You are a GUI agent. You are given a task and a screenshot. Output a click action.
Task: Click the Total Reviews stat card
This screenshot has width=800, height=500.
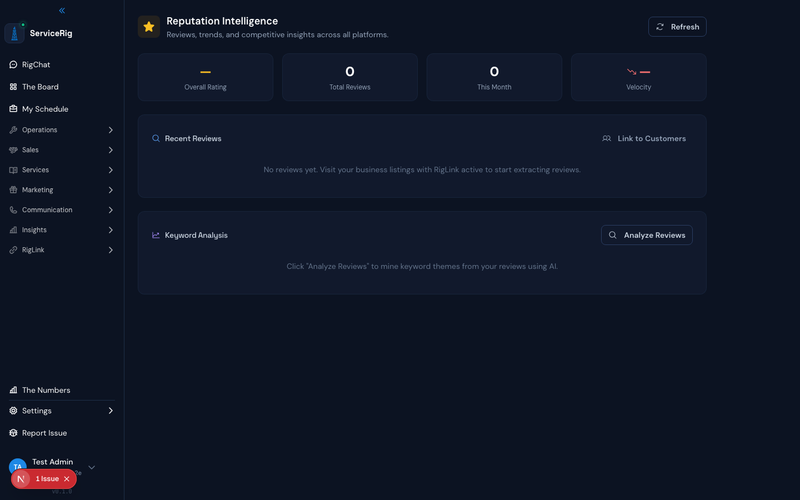pos(349,77)
